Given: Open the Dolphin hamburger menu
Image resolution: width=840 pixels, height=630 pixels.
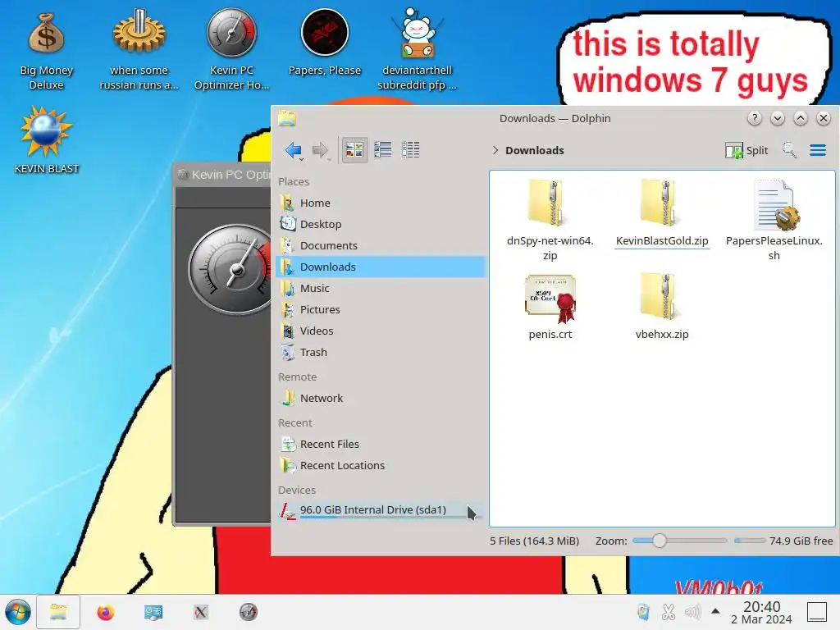Looking at the screenshot, I should [818, 150].
